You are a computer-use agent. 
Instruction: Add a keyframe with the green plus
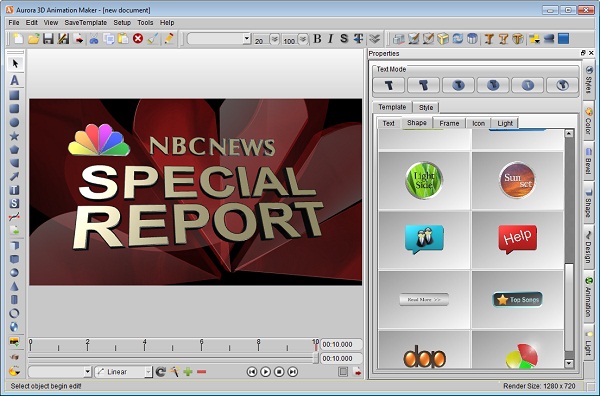pyautogui.click(x=188, y=372)
